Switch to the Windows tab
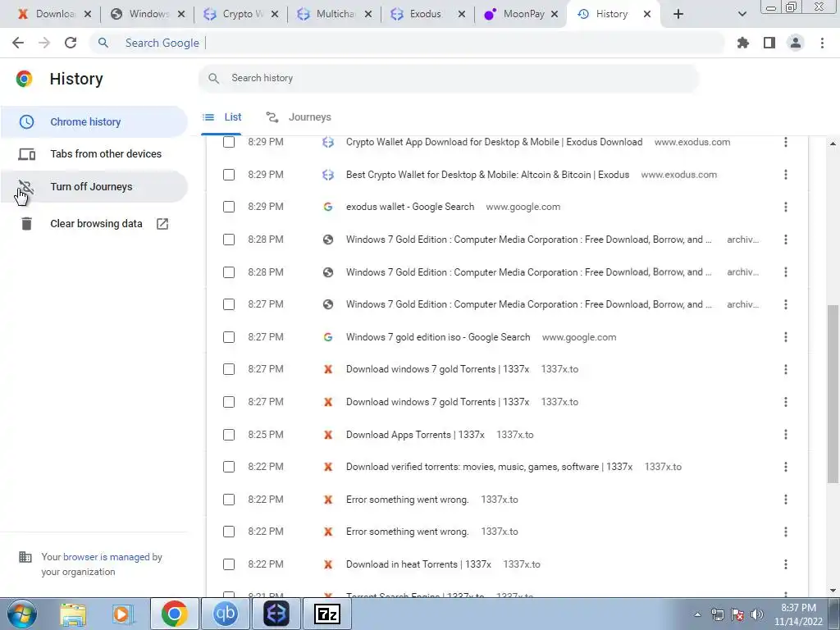 click(x=148, y=14)
